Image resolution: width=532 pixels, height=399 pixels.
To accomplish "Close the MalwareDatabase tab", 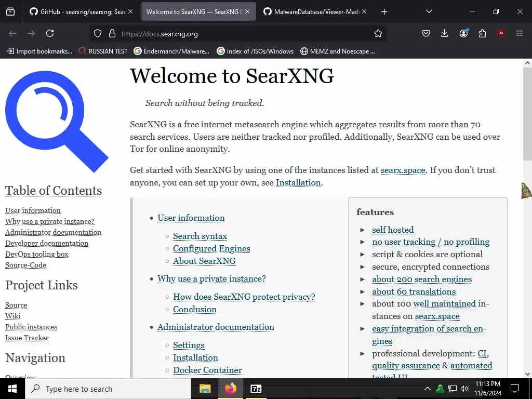I will [x=364, y=11].
